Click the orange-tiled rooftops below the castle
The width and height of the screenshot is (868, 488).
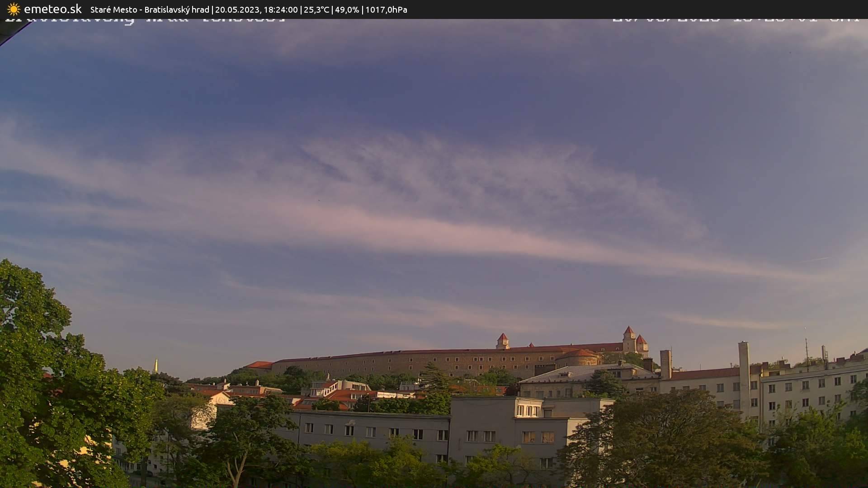pos(344,395)
